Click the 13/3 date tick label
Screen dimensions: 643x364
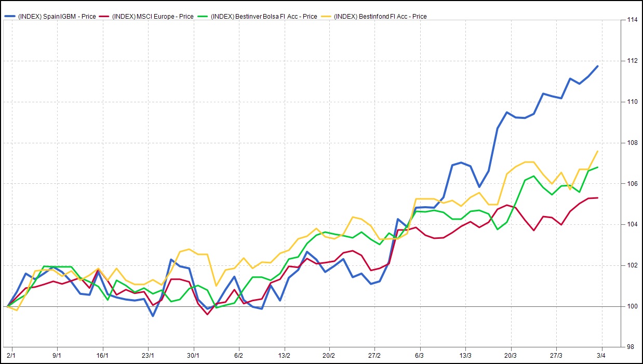point(465,356)
